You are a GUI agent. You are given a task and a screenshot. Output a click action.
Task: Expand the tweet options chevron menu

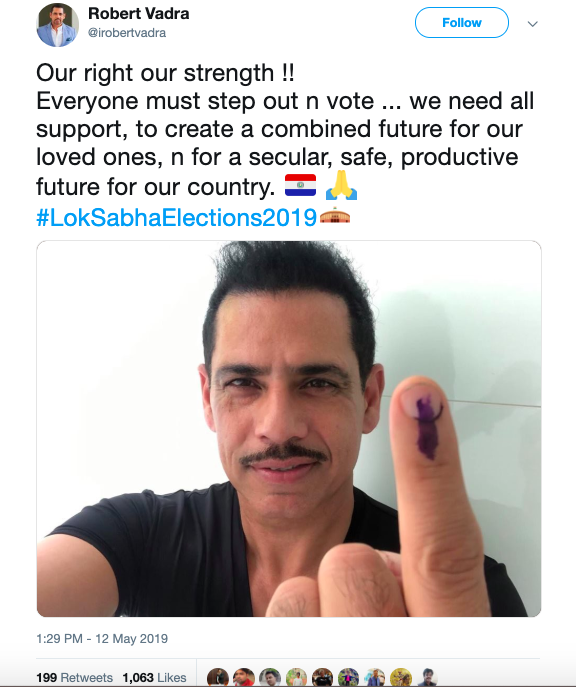point(532,24)
